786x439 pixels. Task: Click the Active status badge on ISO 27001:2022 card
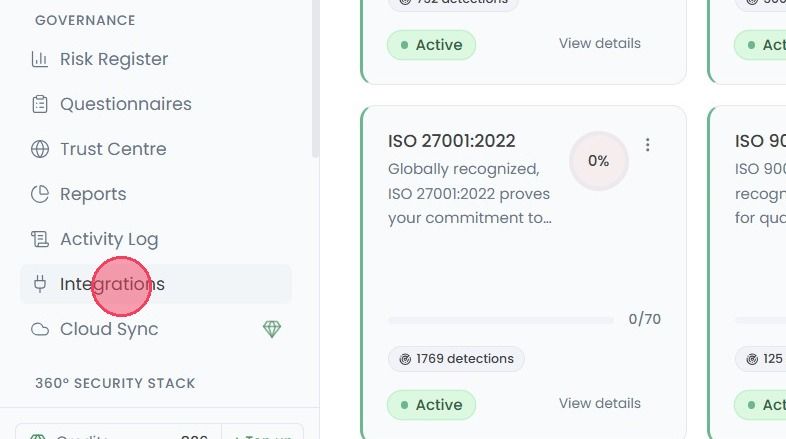431,405
